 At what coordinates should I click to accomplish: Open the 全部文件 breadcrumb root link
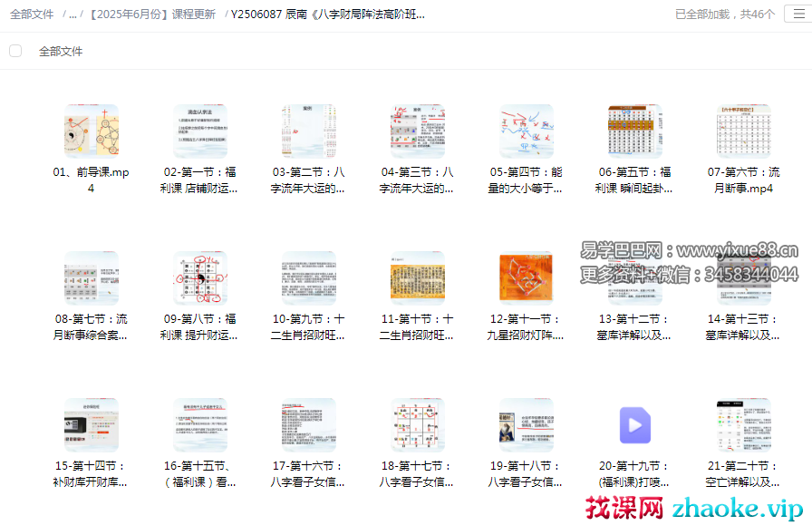coord(32,15)
